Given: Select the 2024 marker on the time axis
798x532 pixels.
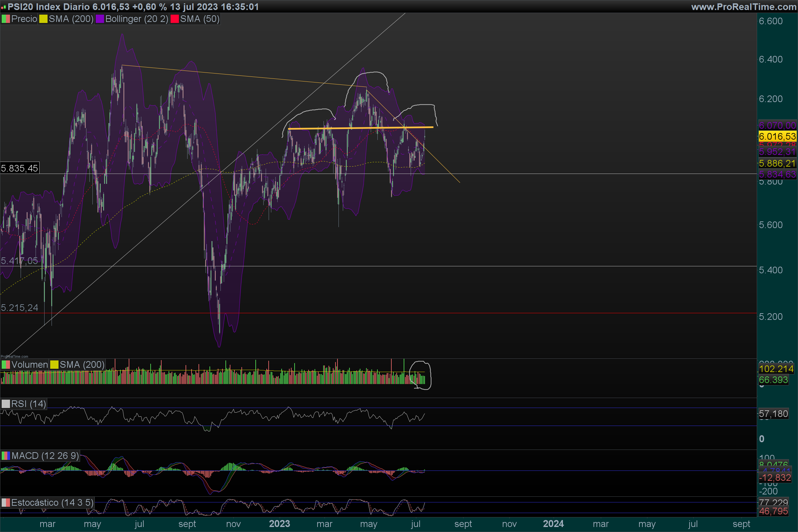Looking at the screenshot, I should click(x=553, y=524).
